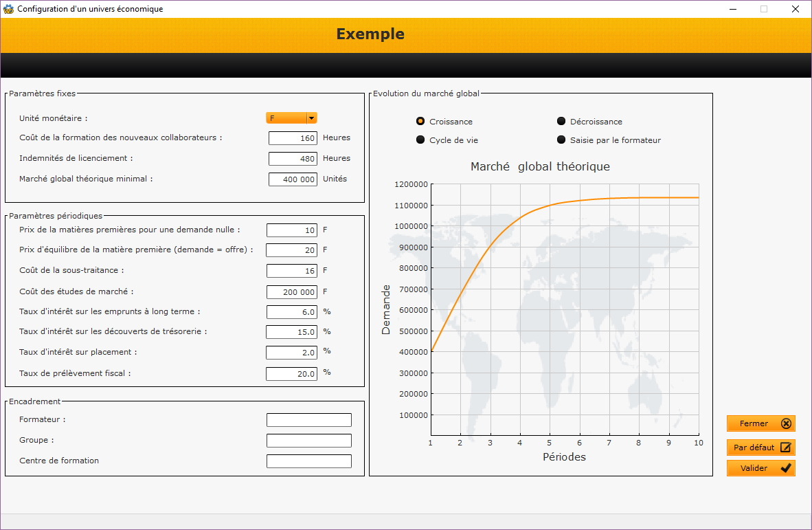Click the zero-demand raw material price field
Image resolution: width=812 pixels, height=530 pixels.
(291, 230)
